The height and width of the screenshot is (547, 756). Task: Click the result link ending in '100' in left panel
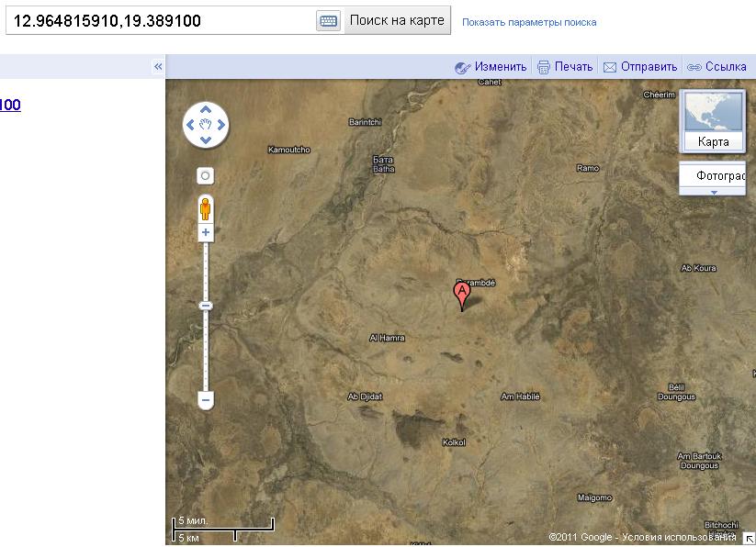click(x=10, y=105)
